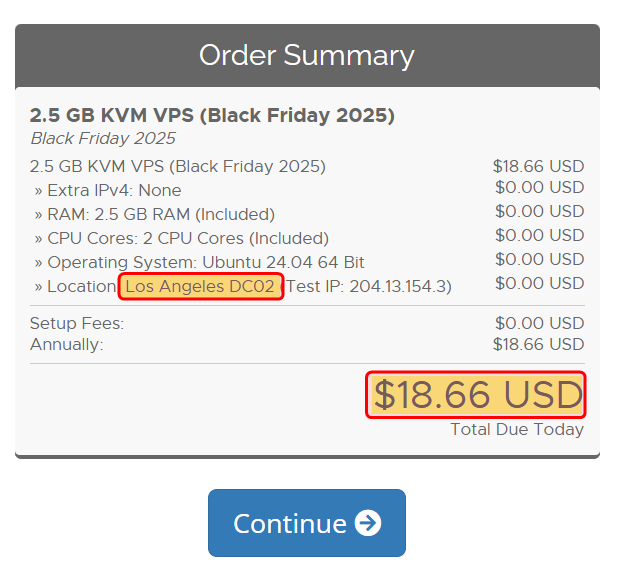Viewport: 620px width, 587px height.
Task: Click the Total Due Today label
Action: (517, 430)
